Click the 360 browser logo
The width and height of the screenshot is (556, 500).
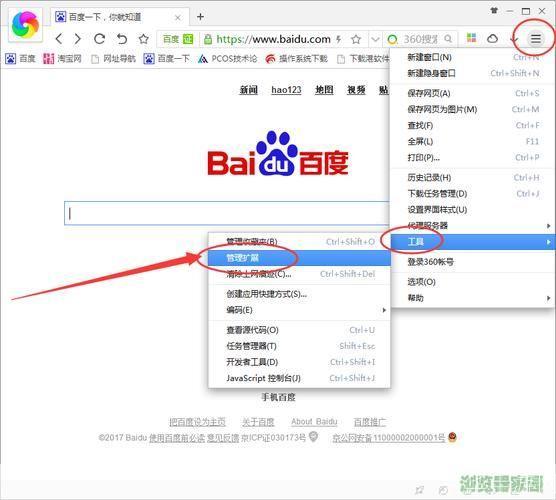[x=25, y=24]
